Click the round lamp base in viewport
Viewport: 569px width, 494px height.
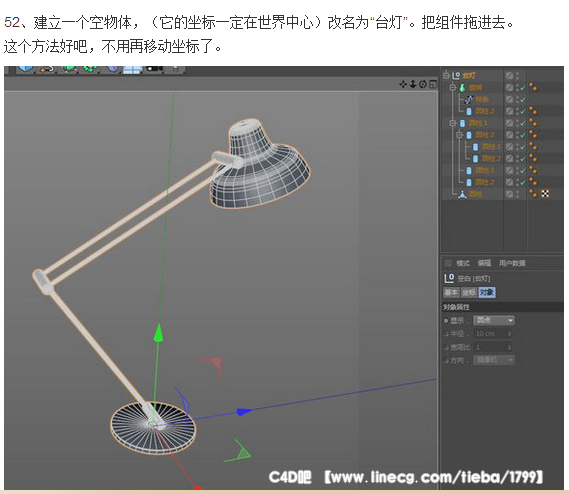153,428
